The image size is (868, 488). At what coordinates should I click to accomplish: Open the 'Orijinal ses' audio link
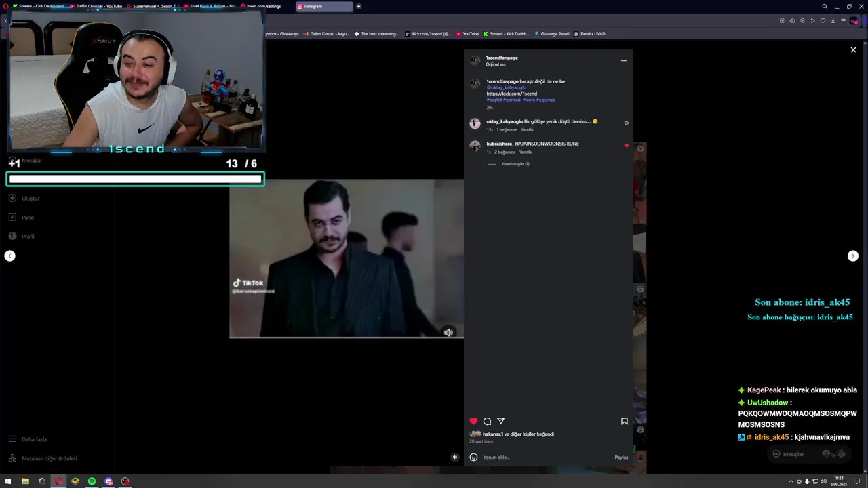496,64
